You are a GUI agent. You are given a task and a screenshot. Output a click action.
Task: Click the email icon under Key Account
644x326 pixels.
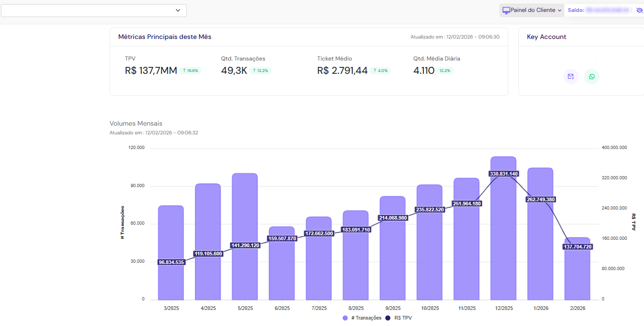(x=571, y=77)
